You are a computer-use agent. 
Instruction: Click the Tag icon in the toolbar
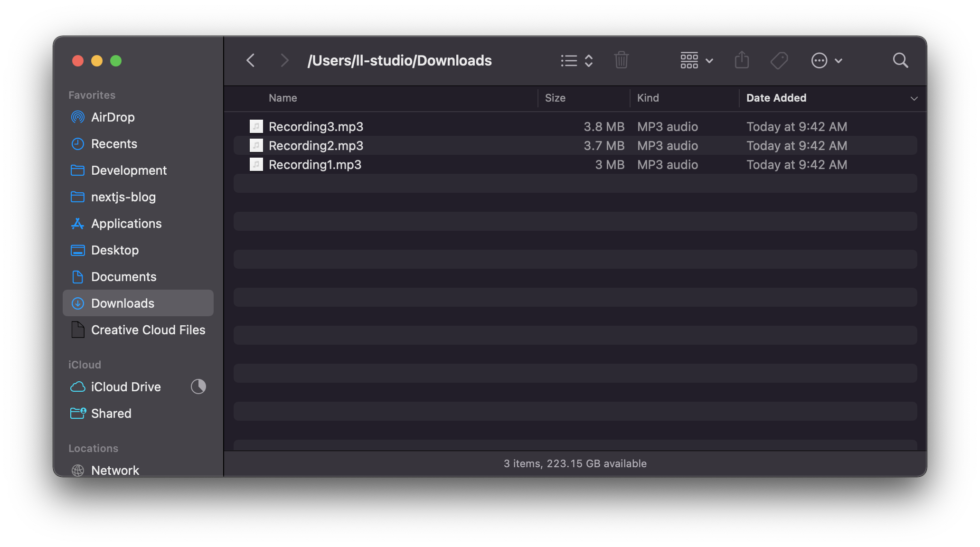coord(779,60)
